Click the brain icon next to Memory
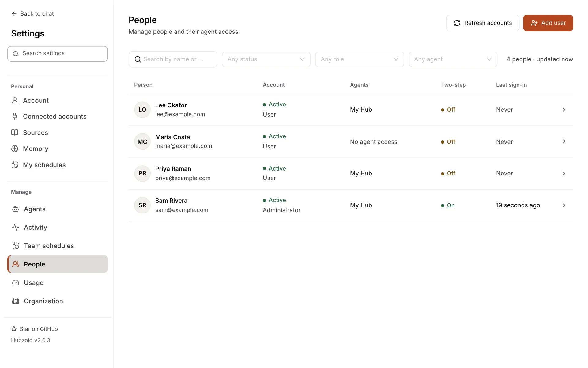 click(x=15, y=149)
